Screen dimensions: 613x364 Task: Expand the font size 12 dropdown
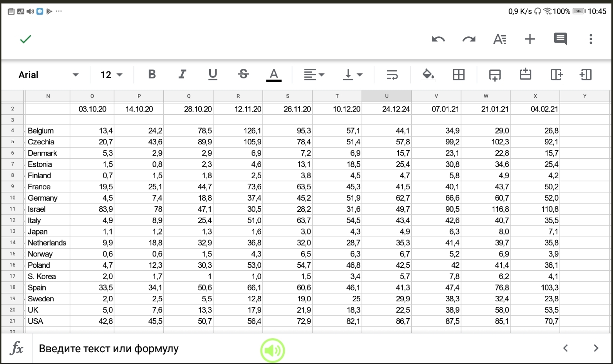(111, 75)
